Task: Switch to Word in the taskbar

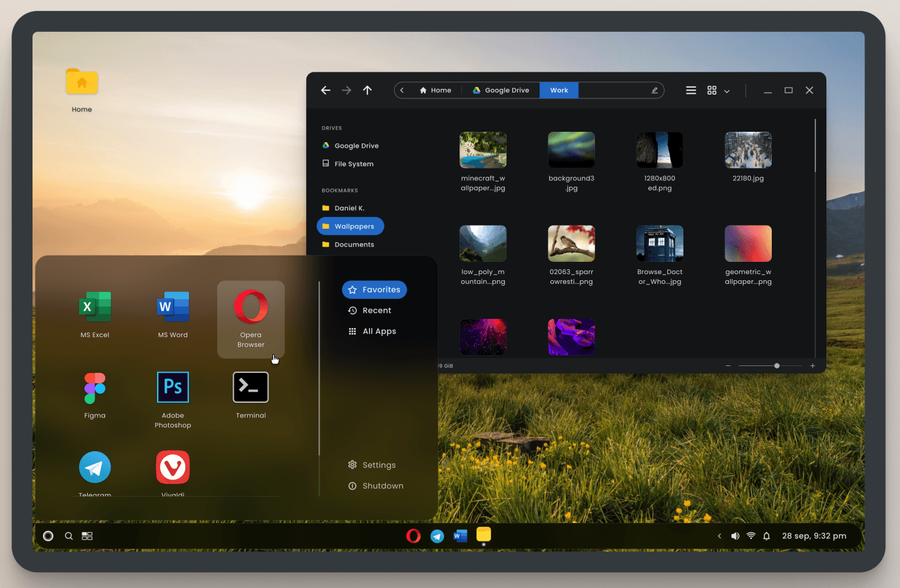Action: [x=460, y=536]
